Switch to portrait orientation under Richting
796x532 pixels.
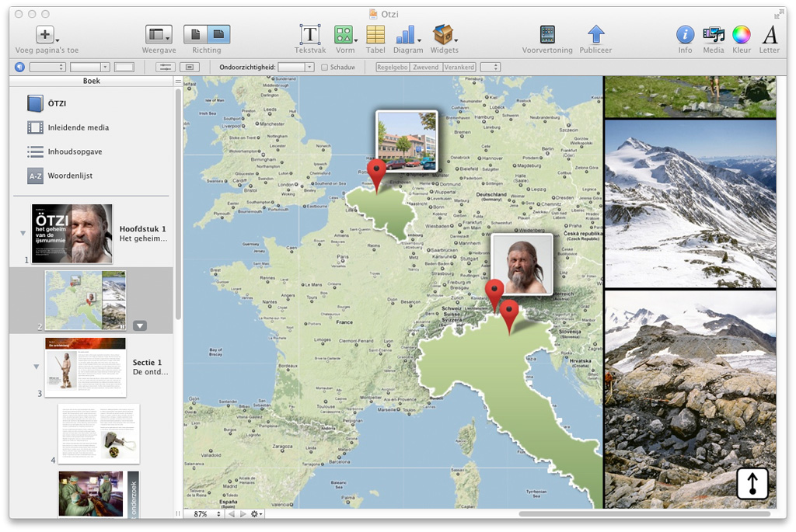pos(196,34)
